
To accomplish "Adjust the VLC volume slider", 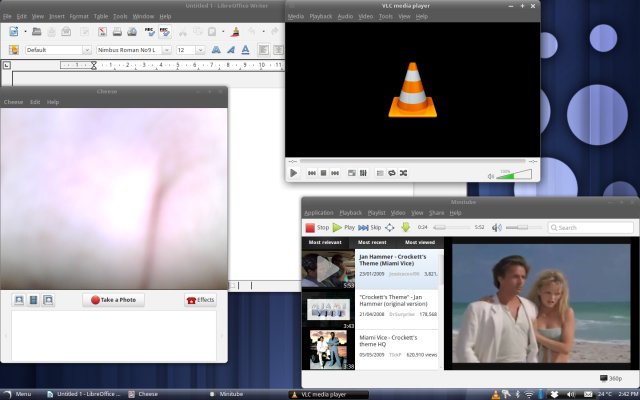I will click(514, 174).
